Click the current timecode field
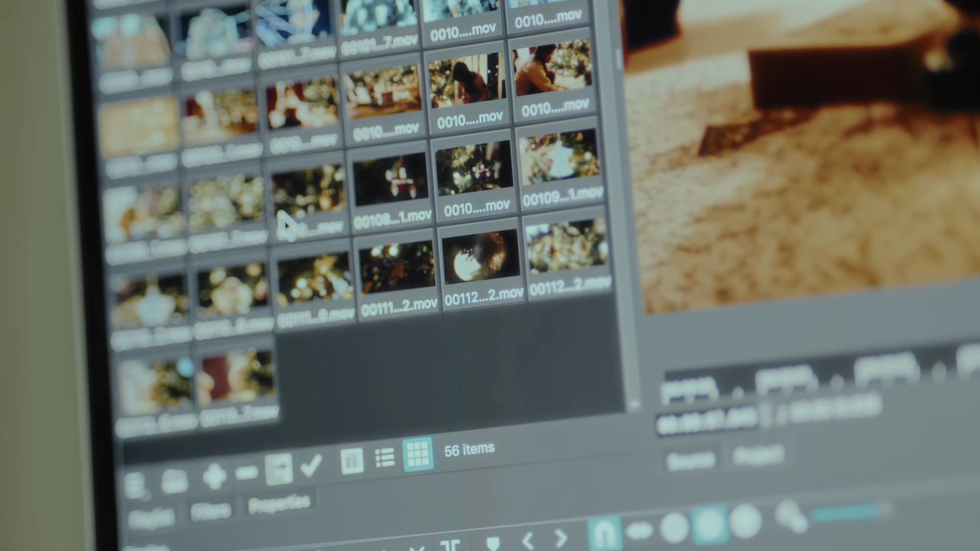Screen dimensions: 980x551 pyautogui.click(x=707, y=421)
